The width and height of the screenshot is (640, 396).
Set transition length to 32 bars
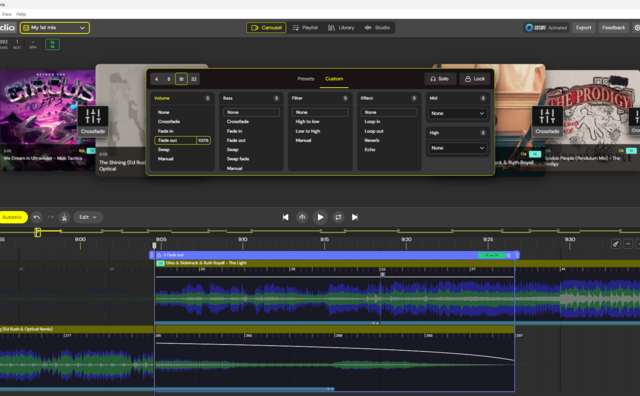click(x=194, y=79)
